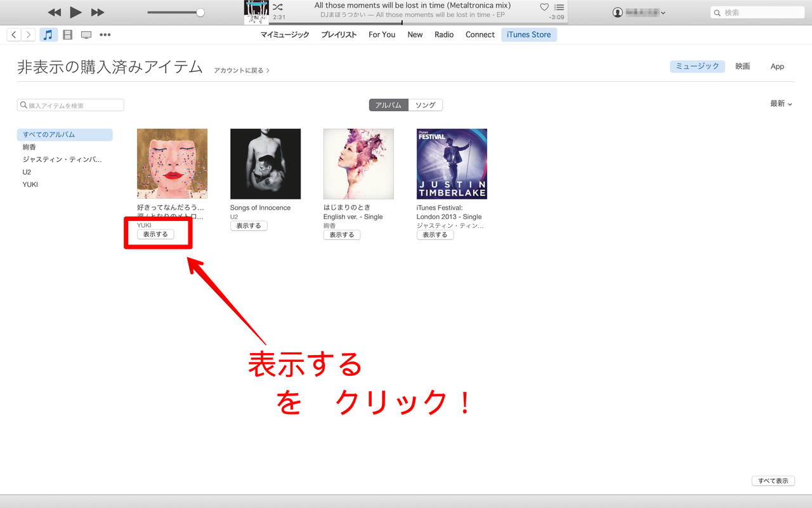Click 表示する under はじまりのとき
The height and width of the screenshot is (508, 812).
pos(342,234)
